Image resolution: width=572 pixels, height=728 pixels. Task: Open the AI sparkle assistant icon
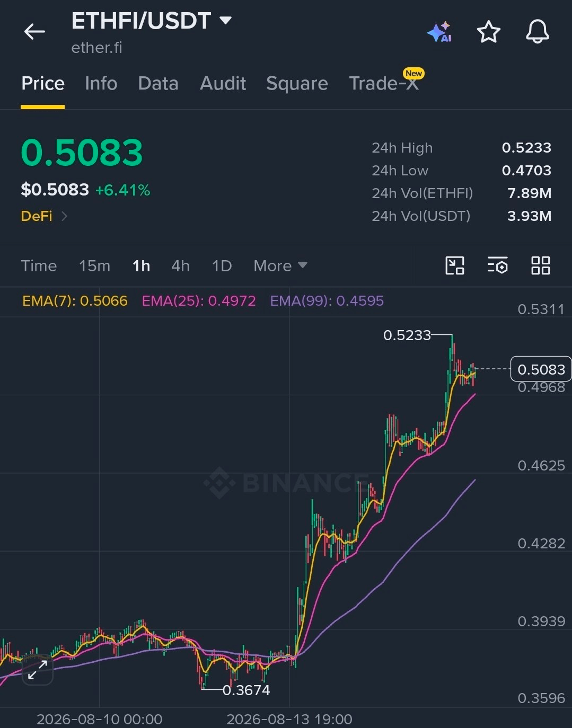(439, 32)
